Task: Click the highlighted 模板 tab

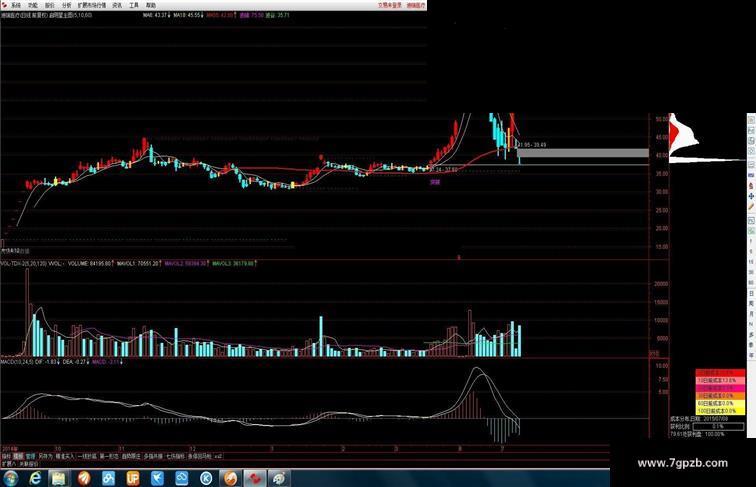Action: [x=18, y=456]
